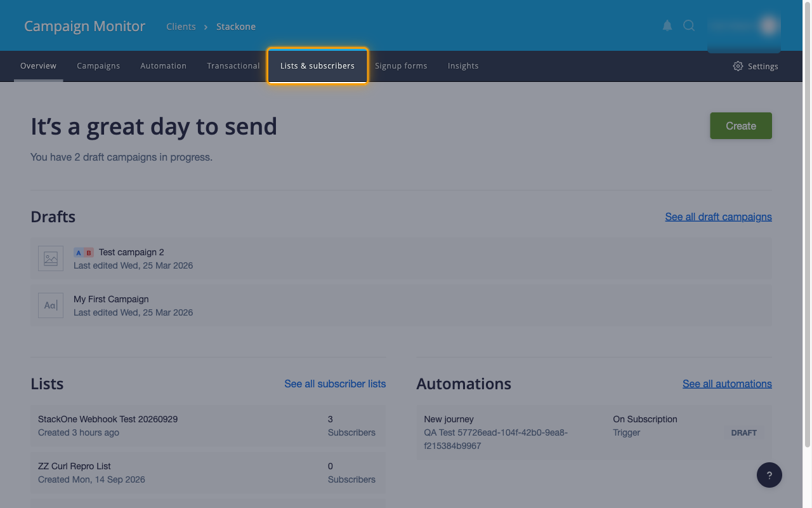Open the notifications bell icon
The height and width of the screenshot is (508, 812).
pyautogui.click(x=667, y=25)
